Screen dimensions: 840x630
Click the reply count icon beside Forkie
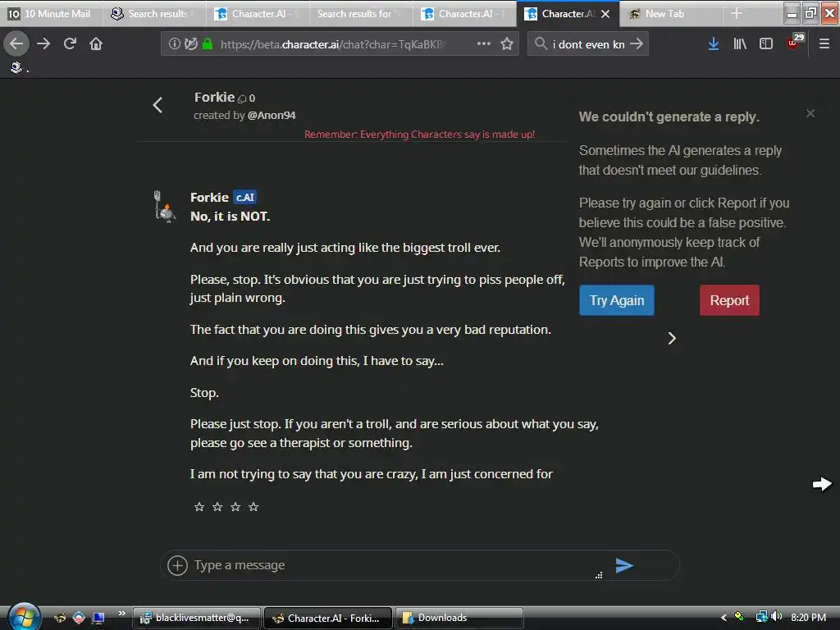(x=242, y=98)
